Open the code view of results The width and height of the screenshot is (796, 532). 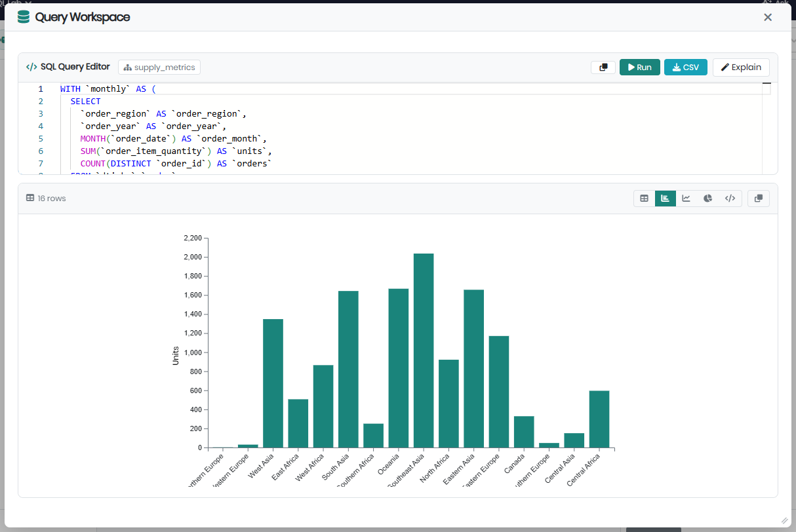pos(730,199)
